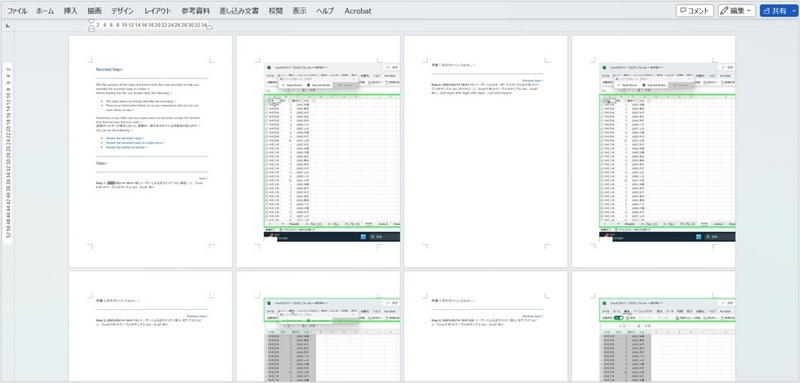Image resolution: width=800 pixels, height=383 pixels.
Task: Click the Steps heading on page one
Action: (102, 163)
